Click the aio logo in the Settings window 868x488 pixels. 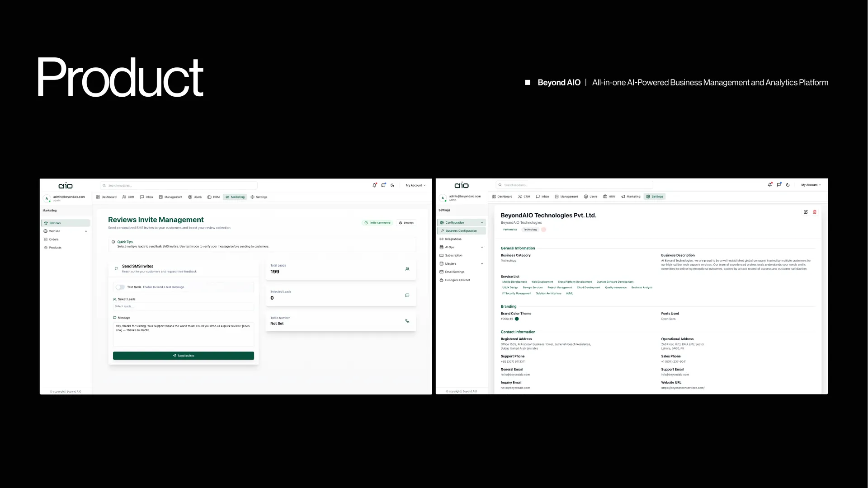coord(462,185)
